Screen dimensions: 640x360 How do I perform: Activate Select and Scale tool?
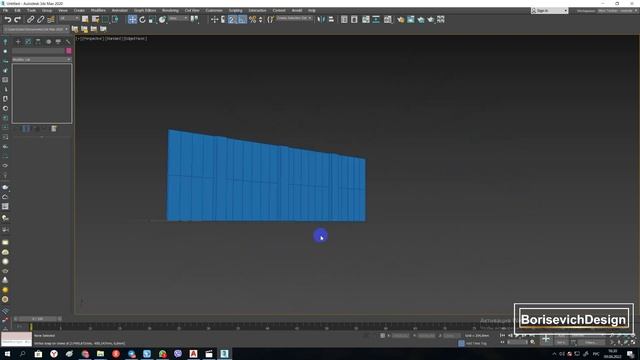(152, 19)
